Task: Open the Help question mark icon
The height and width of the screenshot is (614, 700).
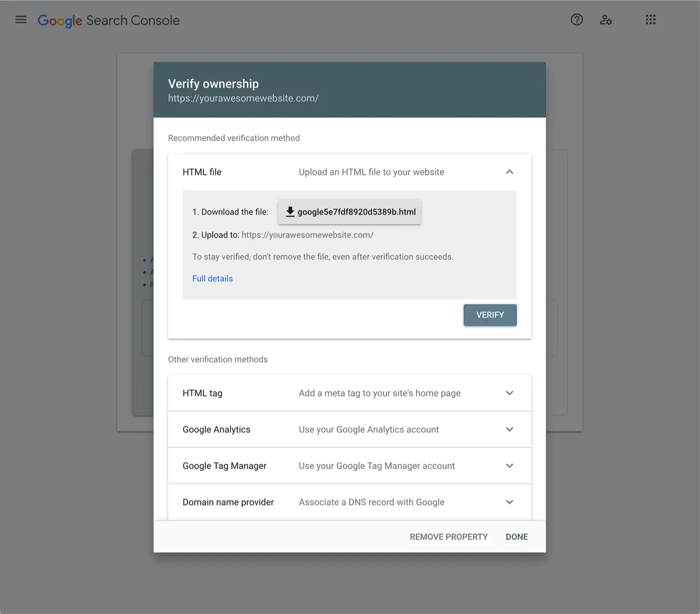Action: click(x=576, y=20)
